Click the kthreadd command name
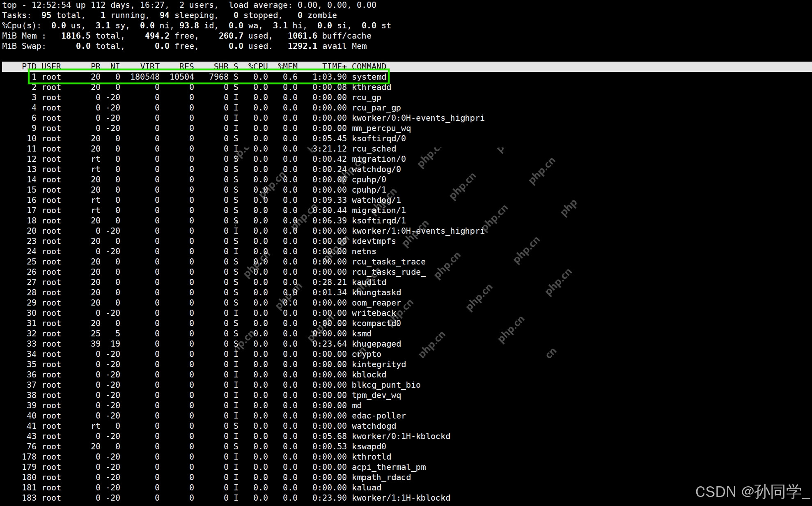The image size is (812, 506). (x=371, y=87)
